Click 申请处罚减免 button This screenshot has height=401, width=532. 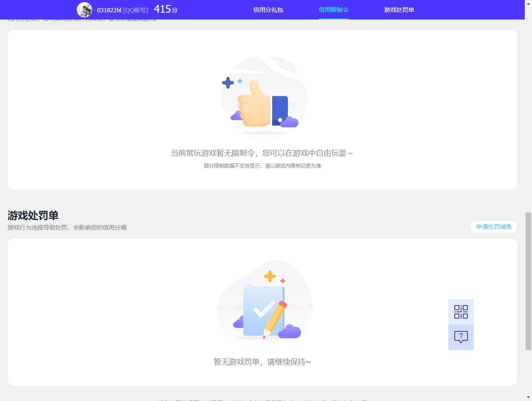point(494,227)
